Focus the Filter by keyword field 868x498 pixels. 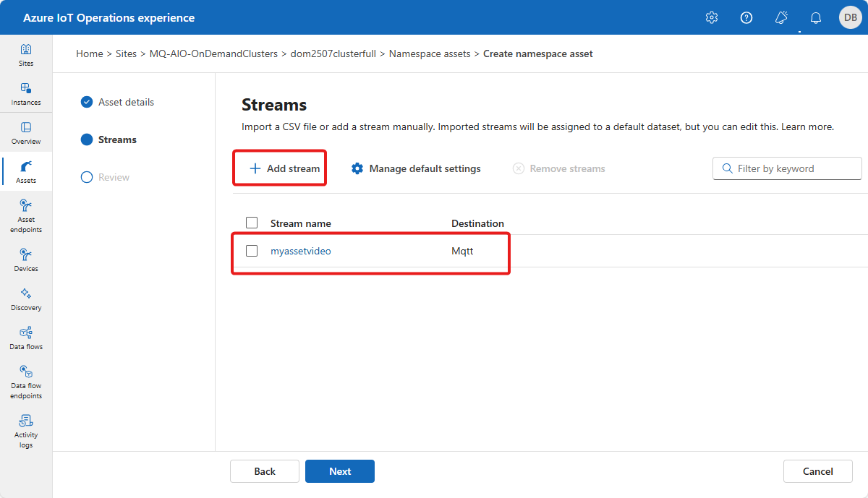[x=787, y=168]
